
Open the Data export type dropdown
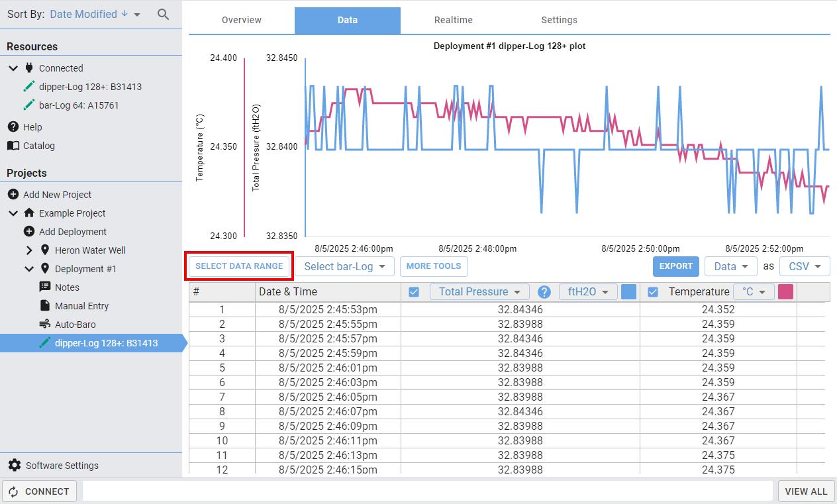coord(731,266)
